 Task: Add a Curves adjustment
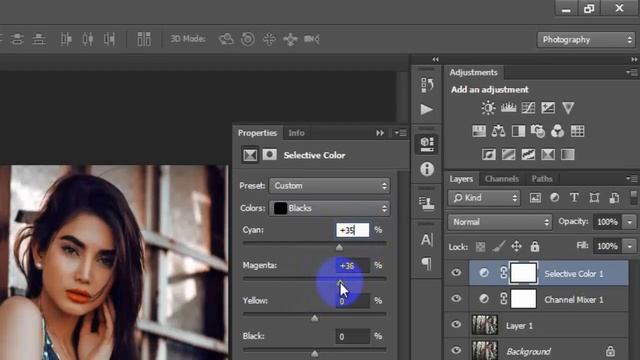click(528, 108)
